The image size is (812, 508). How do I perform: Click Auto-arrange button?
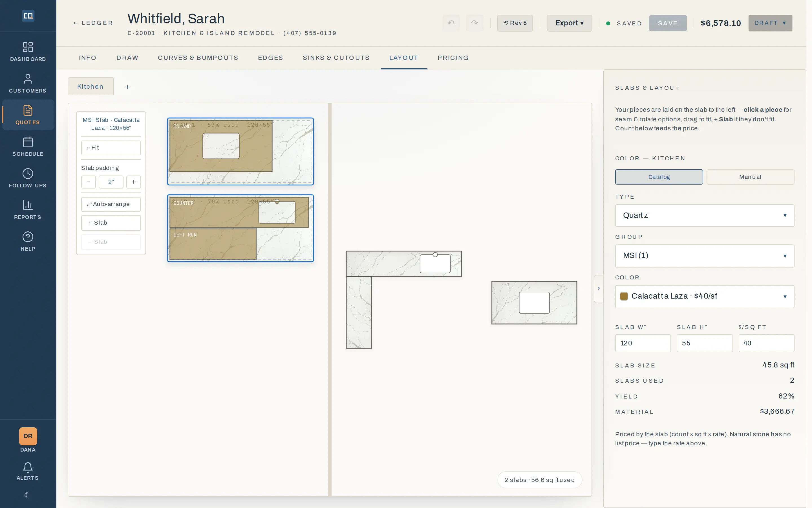111,204
